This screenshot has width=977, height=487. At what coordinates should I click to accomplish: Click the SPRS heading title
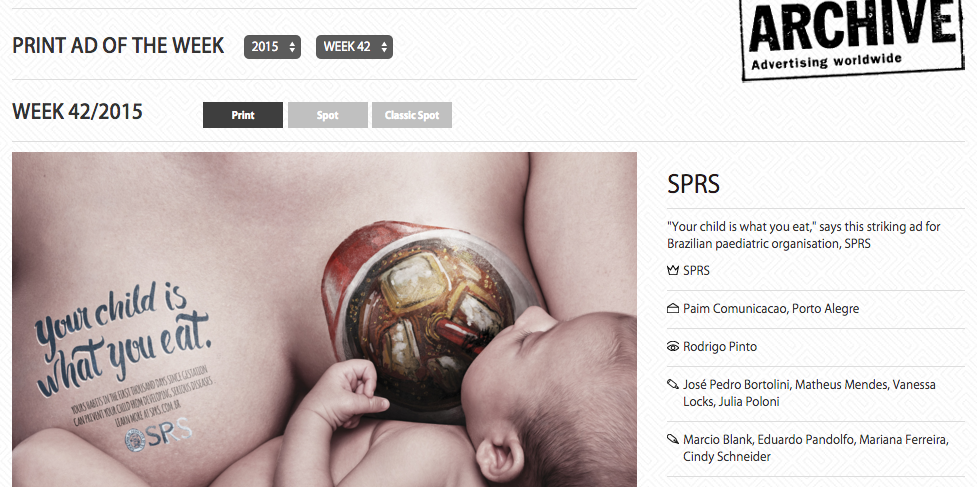click(x=693, y=184)
